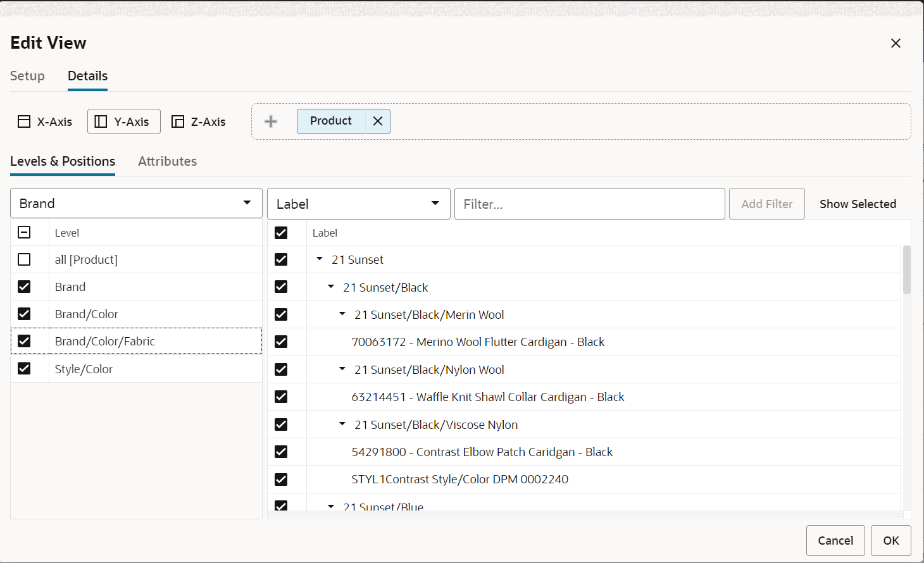Screen dimensions: 924x563
Task: Uncheck the 21 Sunset/Black/Nylon Wool checkbox
Action: tap(281, 369)
